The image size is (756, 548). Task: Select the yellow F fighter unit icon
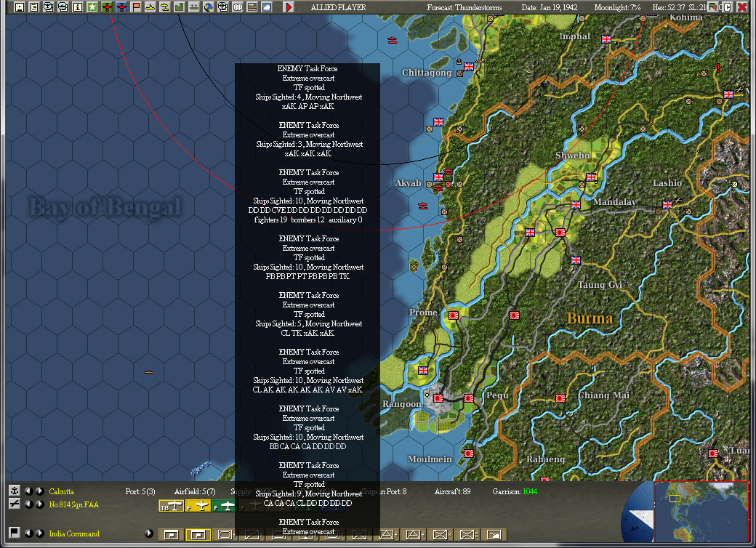198,506
